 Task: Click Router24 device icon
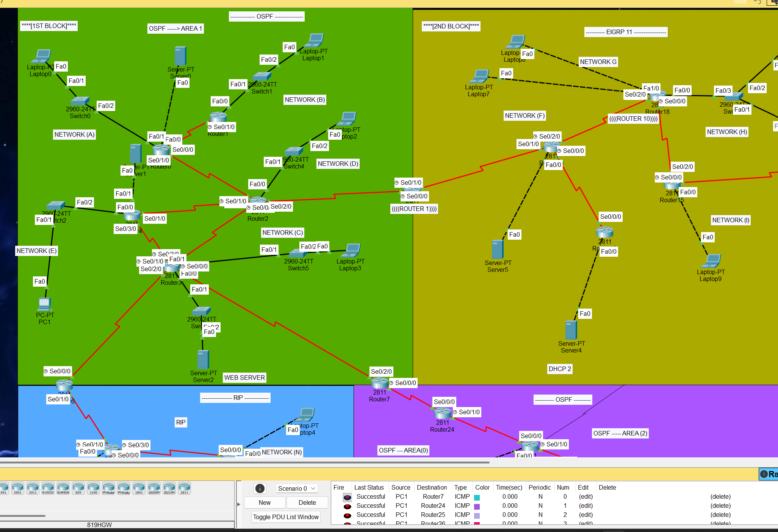[443, 413]
